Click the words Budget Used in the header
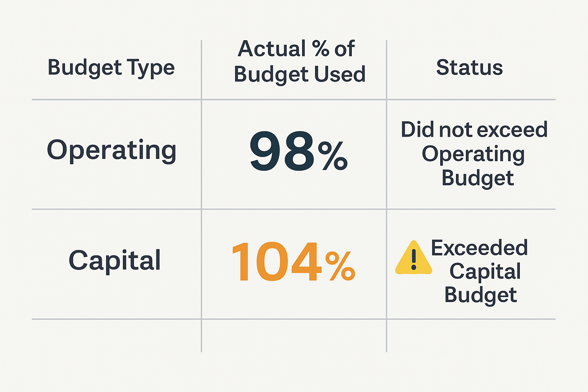Screen dimensions: 588x392 [x=299, y=74]
